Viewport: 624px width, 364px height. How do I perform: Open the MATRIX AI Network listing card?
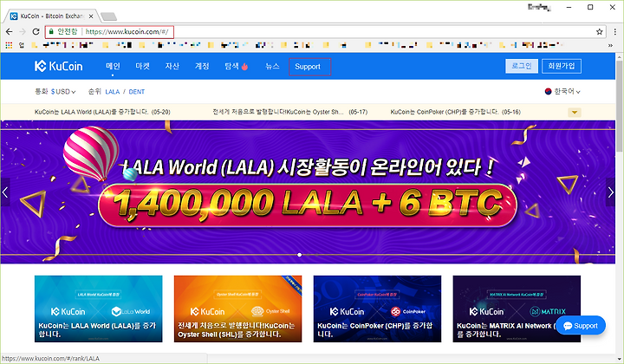point(517,309)
